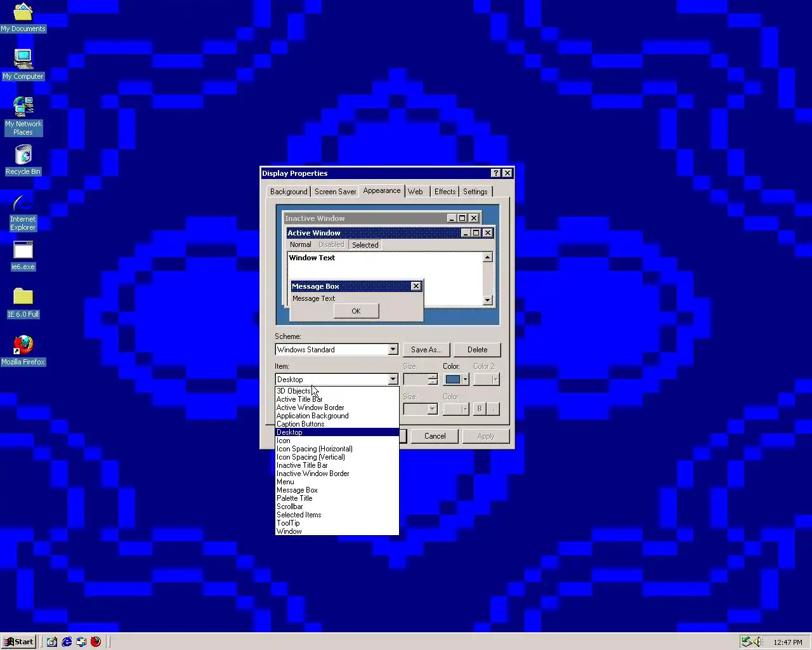Screen dimensions: 812x650
Task: Select the My Computer desktop icon
Action: [x=23, y=64]
